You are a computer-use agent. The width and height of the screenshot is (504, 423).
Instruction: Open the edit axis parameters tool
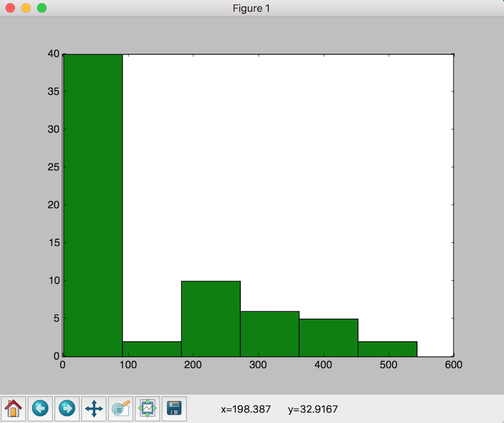[x=120, y=409]
